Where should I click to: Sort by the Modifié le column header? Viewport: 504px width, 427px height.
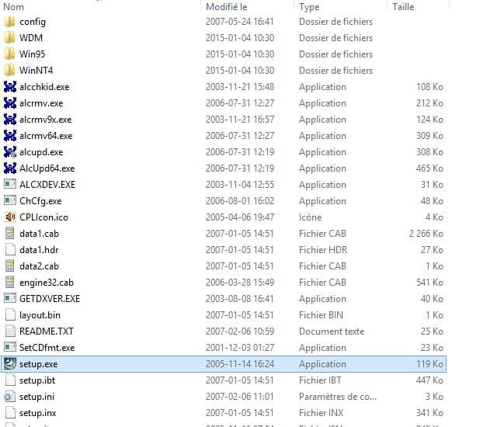227,7
